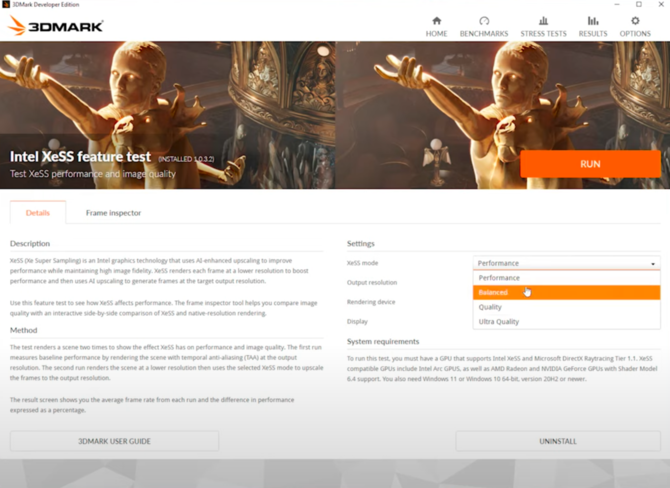Open the XeSS mode dropdown
The height and width of the screenshot is (488, 670).
pos(566,263)
